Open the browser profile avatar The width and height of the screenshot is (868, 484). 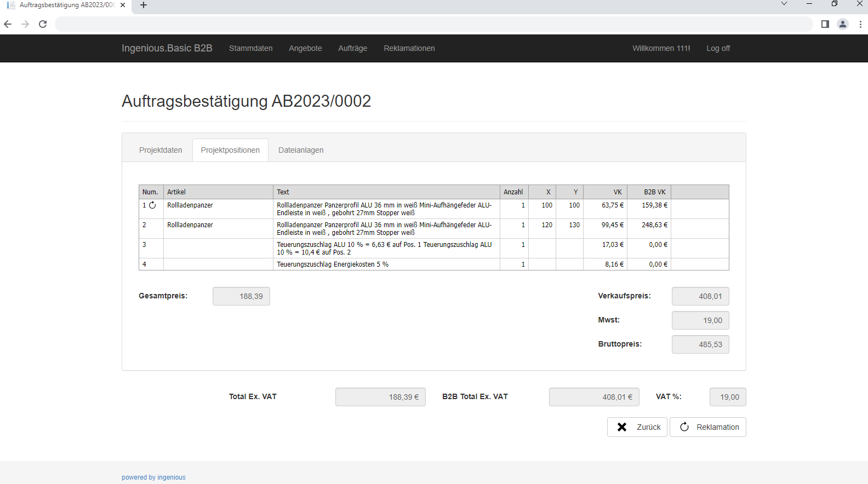pos(843,24)
